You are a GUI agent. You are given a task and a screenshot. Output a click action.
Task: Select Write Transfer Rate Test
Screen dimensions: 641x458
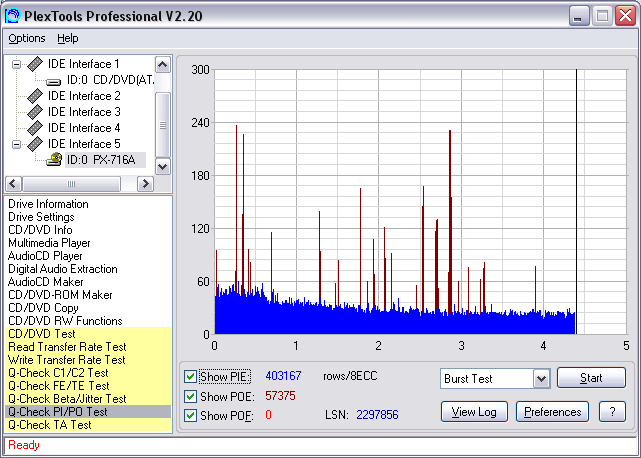click(88, 360)
